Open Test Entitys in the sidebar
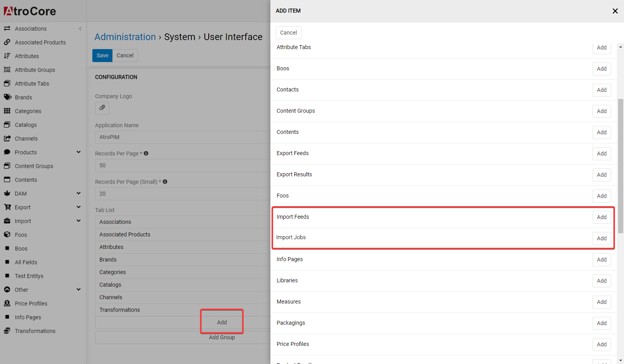The image size is (624, 364). point(29,276)
